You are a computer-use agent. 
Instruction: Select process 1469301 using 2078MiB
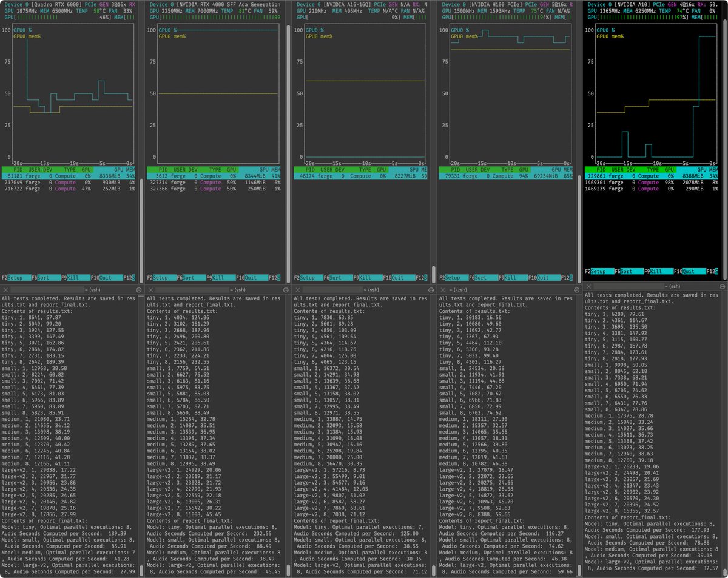pyautogui.click(x=652, y=183)
